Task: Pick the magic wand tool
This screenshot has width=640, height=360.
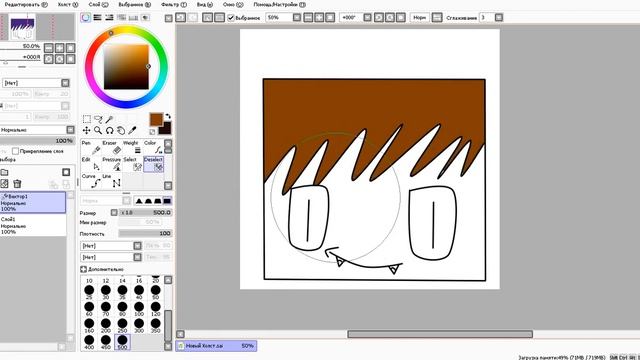Action: pyautogui.click(x=109, y=119)
